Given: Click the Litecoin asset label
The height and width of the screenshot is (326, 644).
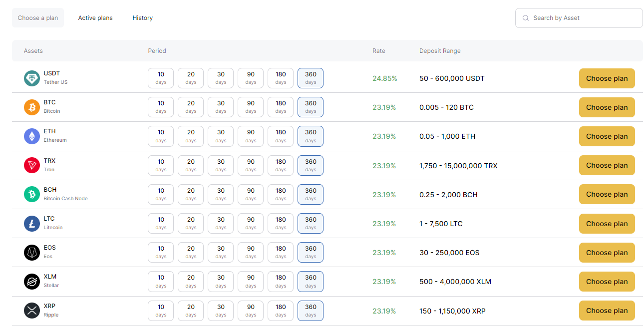Looking at the screenshot, I should click(53, 228).
